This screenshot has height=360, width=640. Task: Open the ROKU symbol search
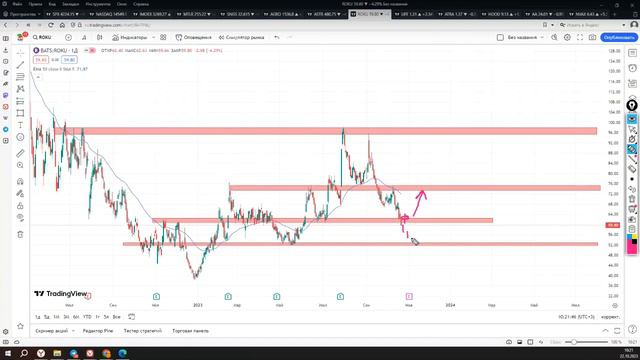click(42, 37)
